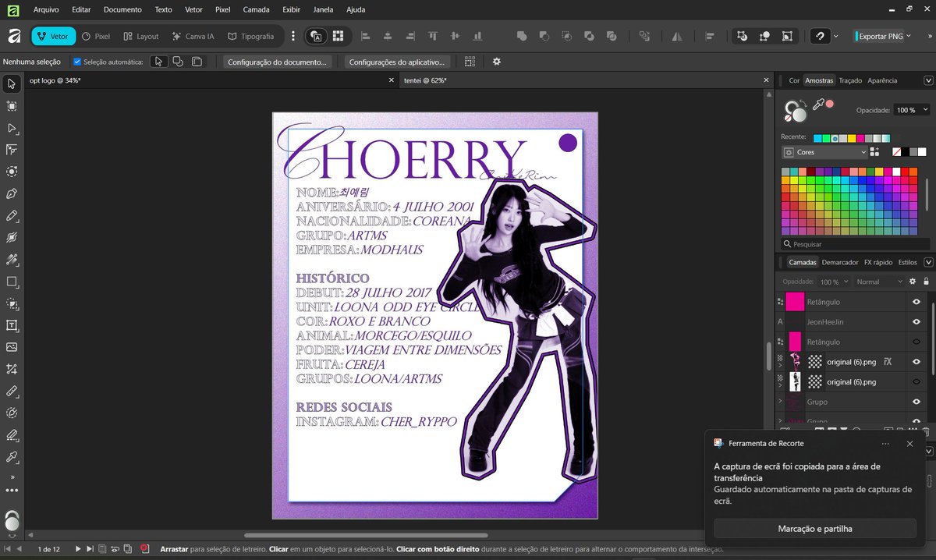Show the second hidden Retângulo layer

click(916, 342)
